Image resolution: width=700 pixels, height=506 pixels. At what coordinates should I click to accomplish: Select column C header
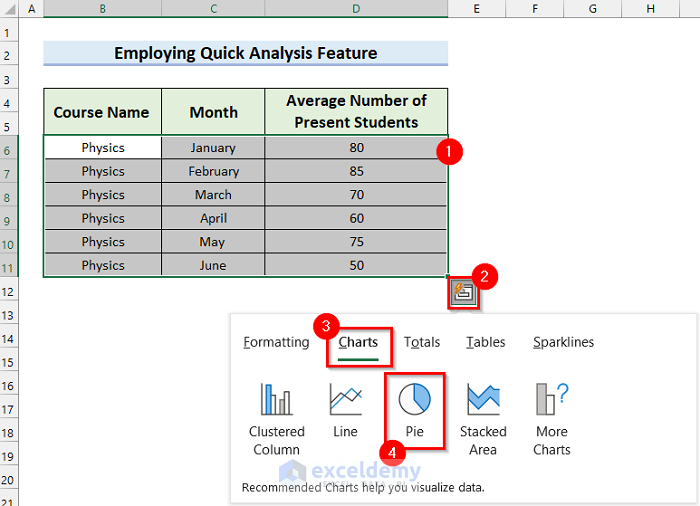[x=213, y=8]
